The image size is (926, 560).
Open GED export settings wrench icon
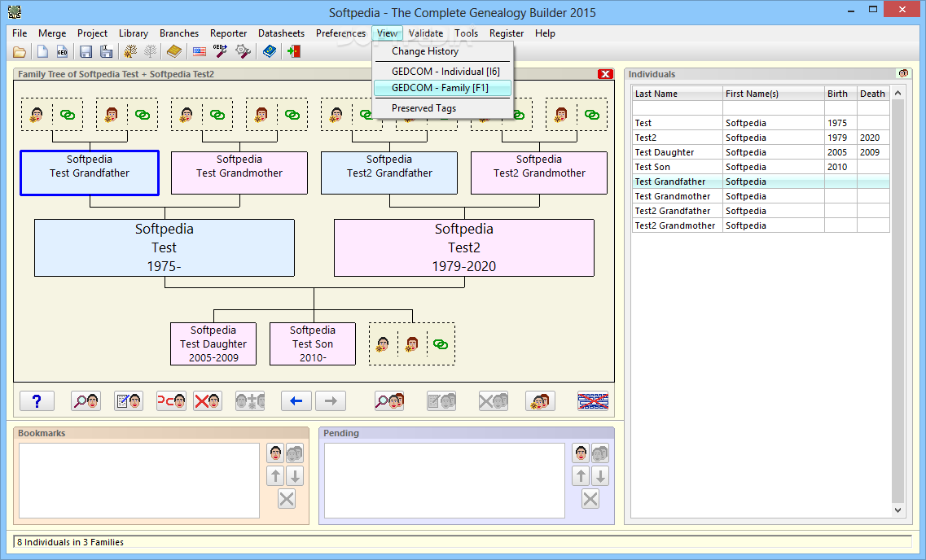point(220,52)
